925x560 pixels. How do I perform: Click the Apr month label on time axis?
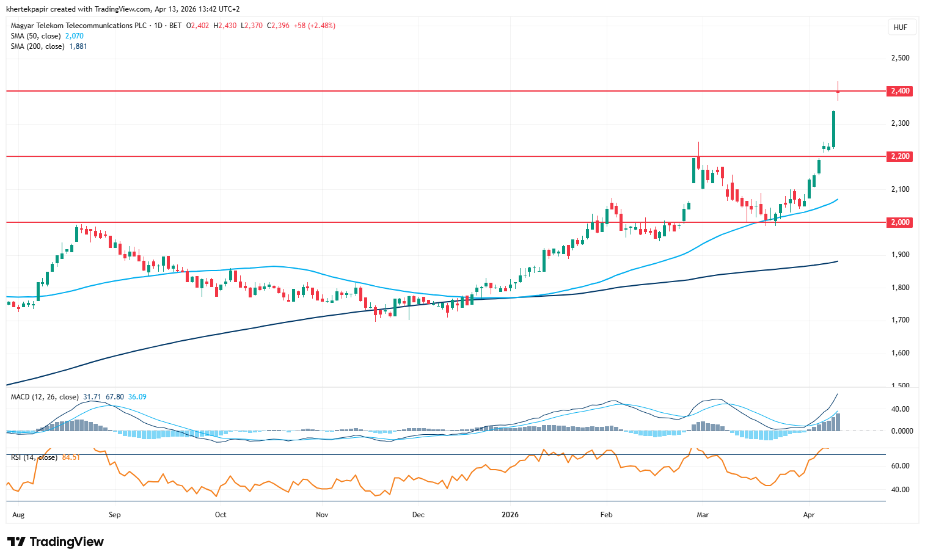click(x=809, y=515)
